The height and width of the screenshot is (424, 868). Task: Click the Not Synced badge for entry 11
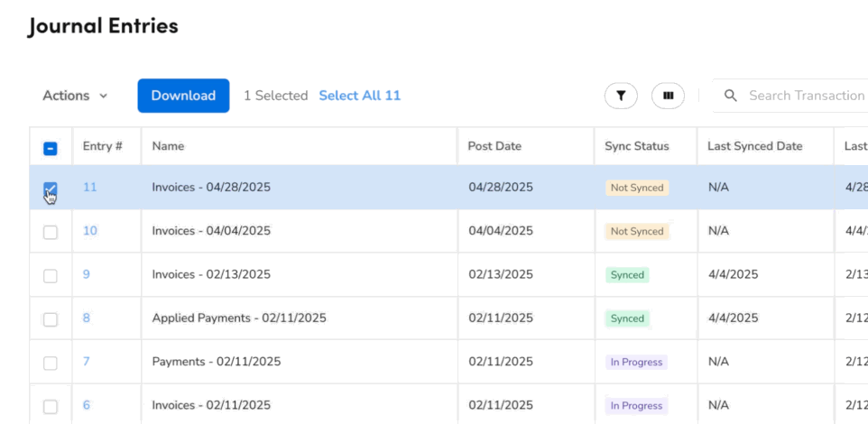coord(637,188)
